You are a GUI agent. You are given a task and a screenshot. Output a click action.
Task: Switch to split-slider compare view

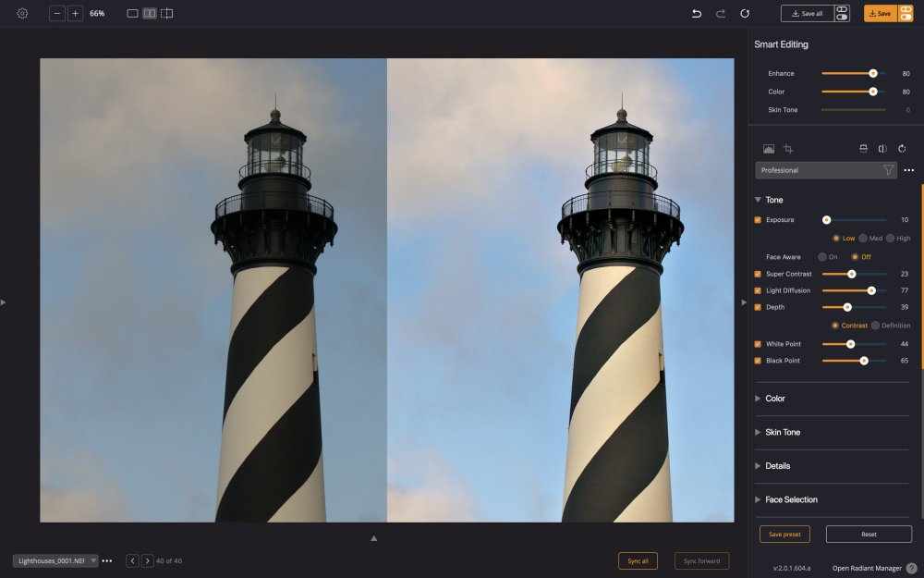pyautogui.click(x=166, y=13)
